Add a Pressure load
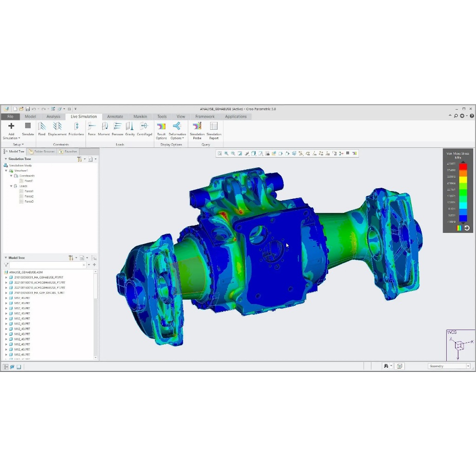The width and height of the screenshot is (476, 476). pos(118,129)
